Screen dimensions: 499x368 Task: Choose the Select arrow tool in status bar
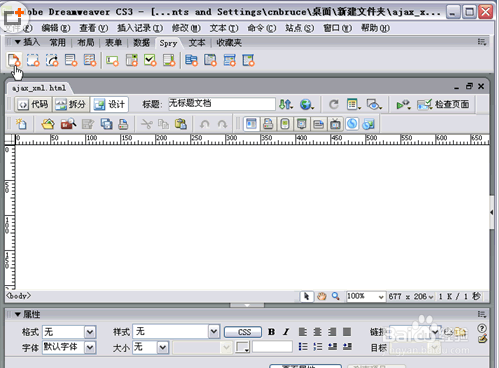pos(306,296)
